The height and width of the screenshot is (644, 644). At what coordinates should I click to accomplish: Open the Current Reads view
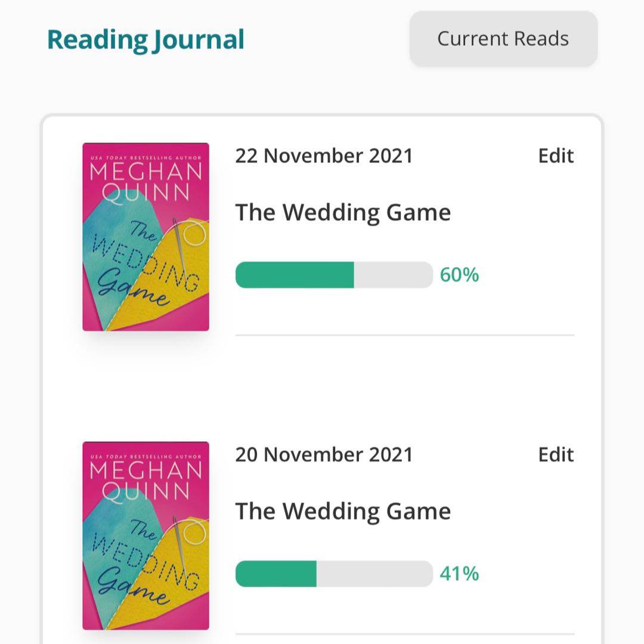coord(503,39)
